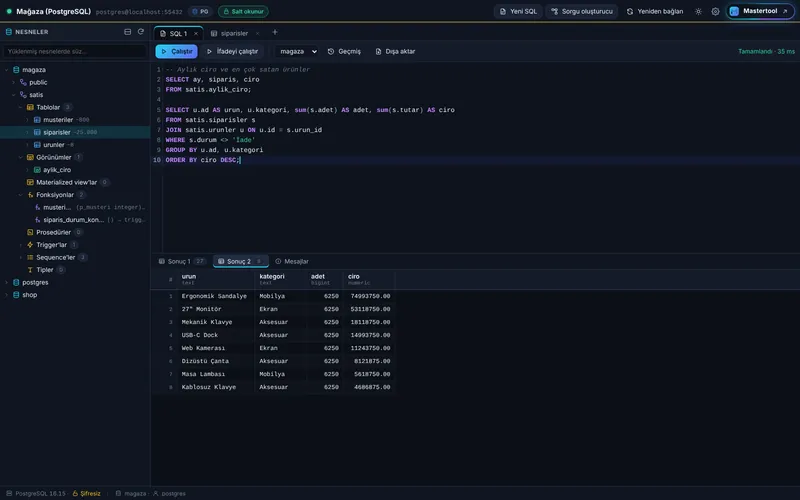Close the siparisler tab
800x500 pixels.
258,33
